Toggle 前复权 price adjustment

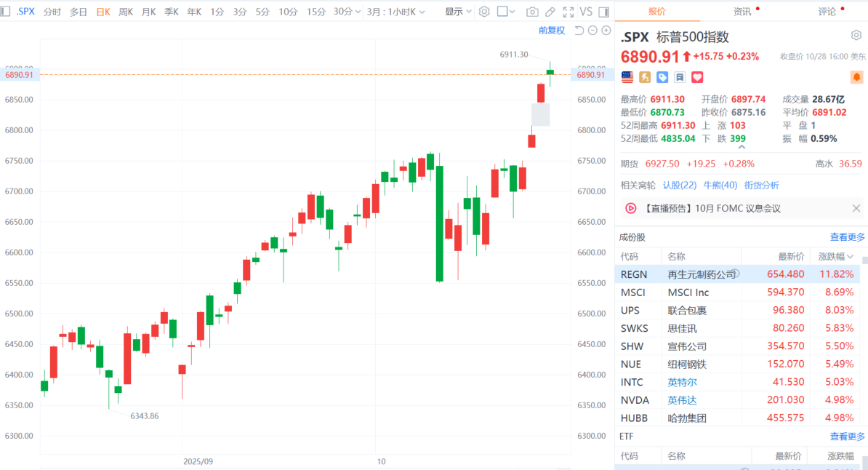pyautogui.click(x=551, y=31)
